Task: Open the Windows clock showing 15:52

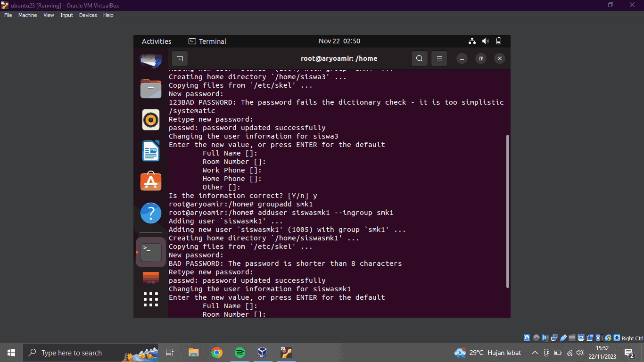Action: coord(603,353)
